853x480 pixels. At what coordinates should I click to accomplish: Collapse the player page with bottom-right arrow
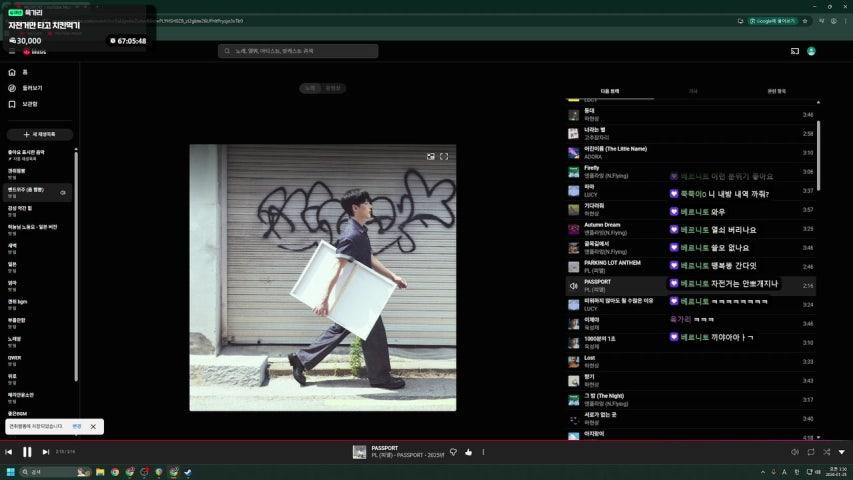tap(841, 452)
